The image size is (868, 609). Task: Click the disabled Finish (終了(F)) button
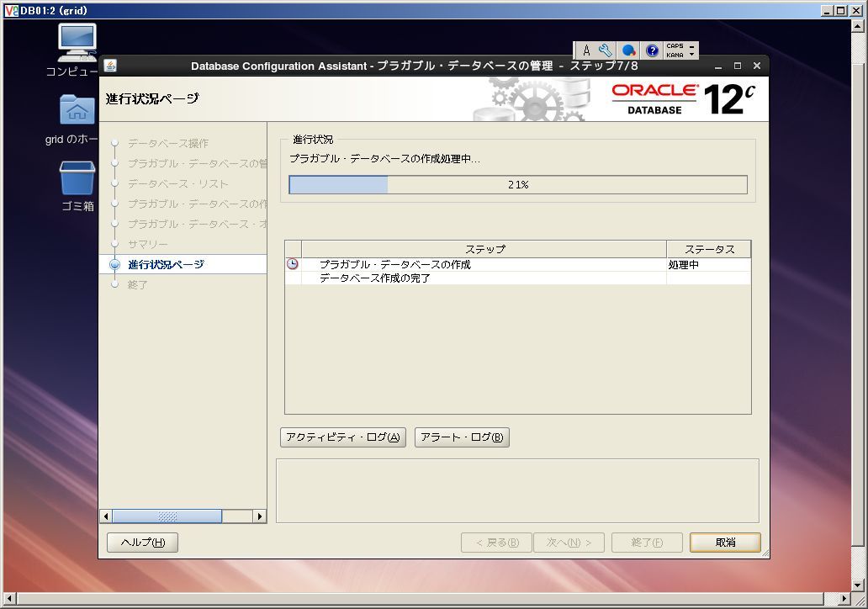647,543
